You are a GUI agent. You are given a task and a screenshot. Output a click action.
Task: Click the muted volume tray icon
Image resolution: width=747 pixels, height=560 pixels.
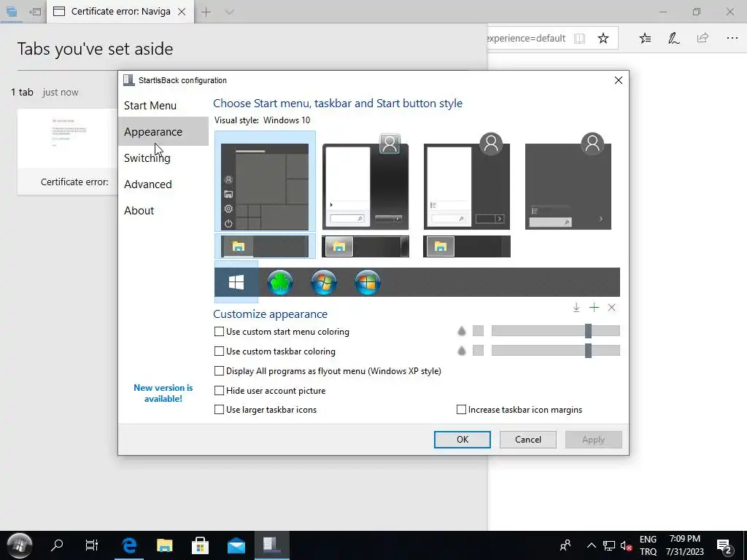[626, 545]
